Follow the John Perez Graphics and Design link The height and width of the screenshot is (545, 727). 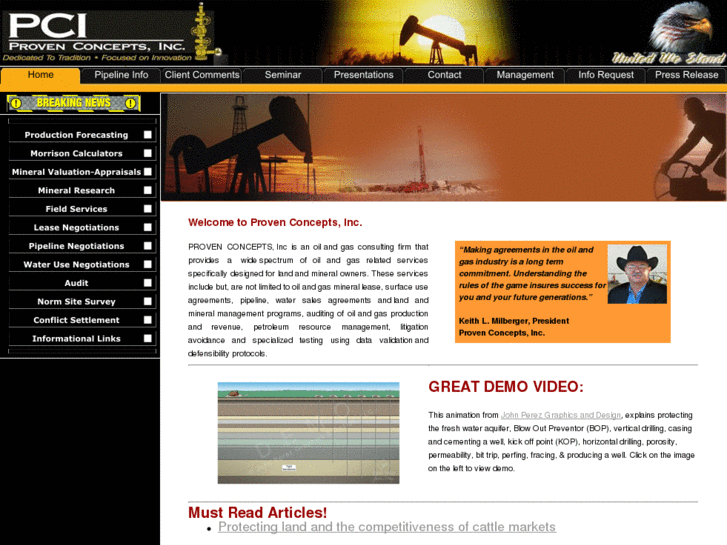pyautogui.click(x=561, y=415)
